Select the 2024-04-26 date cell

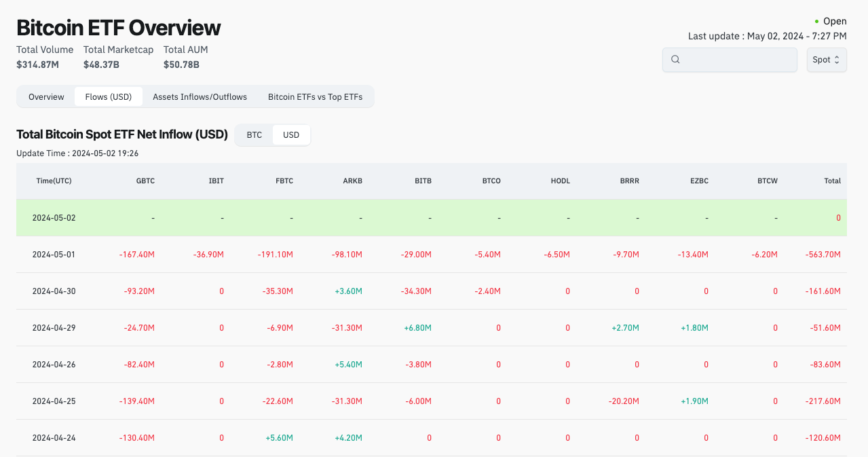pos(54,365)
